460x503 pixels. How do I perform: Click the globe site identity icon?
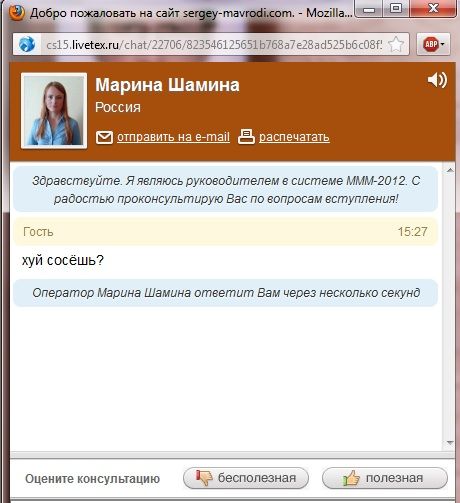pos(27,44)
